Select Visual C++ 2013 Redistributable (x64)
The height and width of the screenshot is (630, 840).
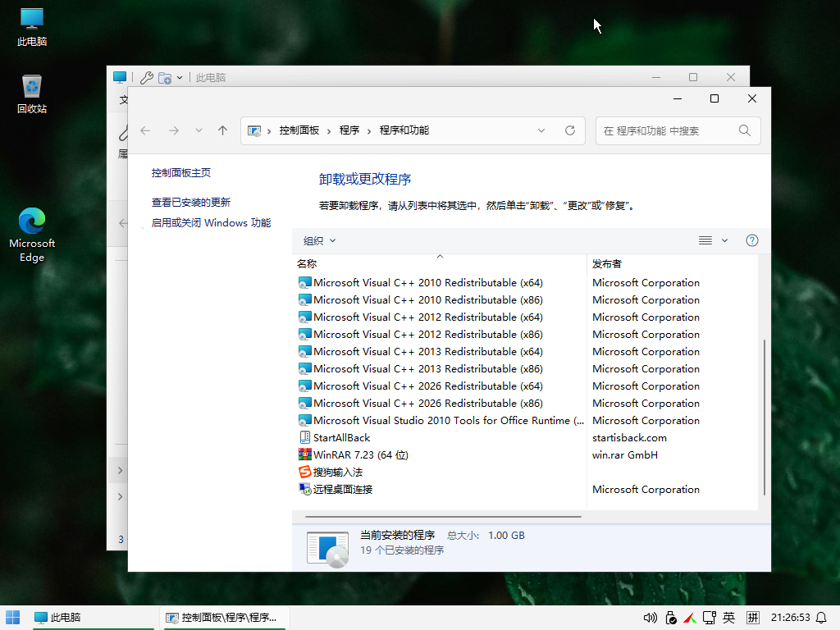(427, 351)
